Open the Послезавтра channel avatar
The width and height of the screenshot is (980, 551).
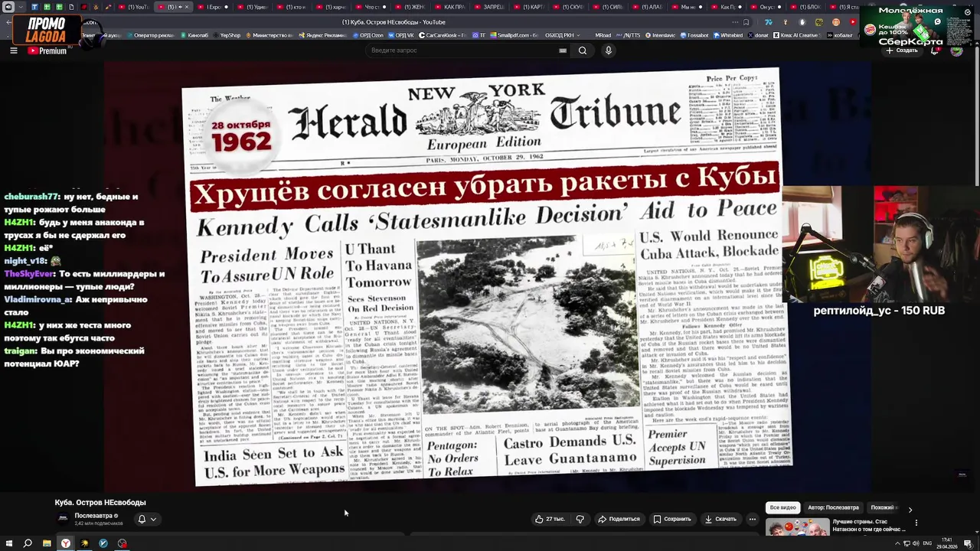(63, 519)
